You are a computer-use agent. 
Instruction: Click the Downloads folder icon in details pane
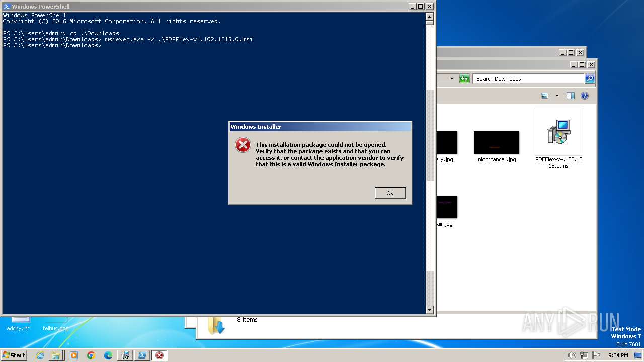pos(217,326)
